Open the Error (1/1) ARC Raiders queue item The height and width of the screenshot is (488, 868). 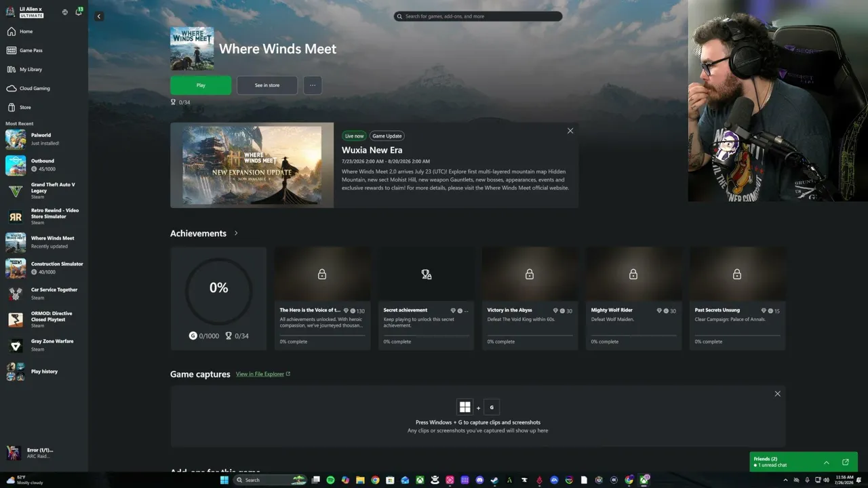44,453
